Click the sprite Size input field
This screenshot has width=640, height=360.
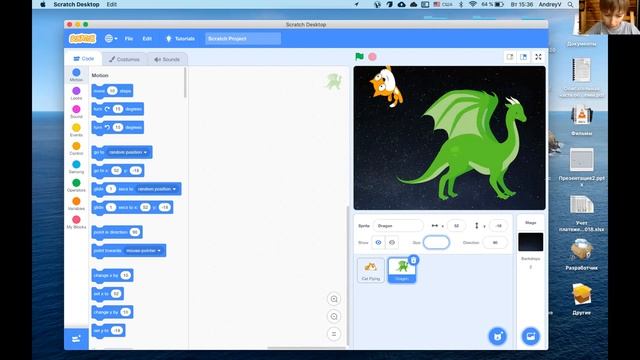pos(436,242)
